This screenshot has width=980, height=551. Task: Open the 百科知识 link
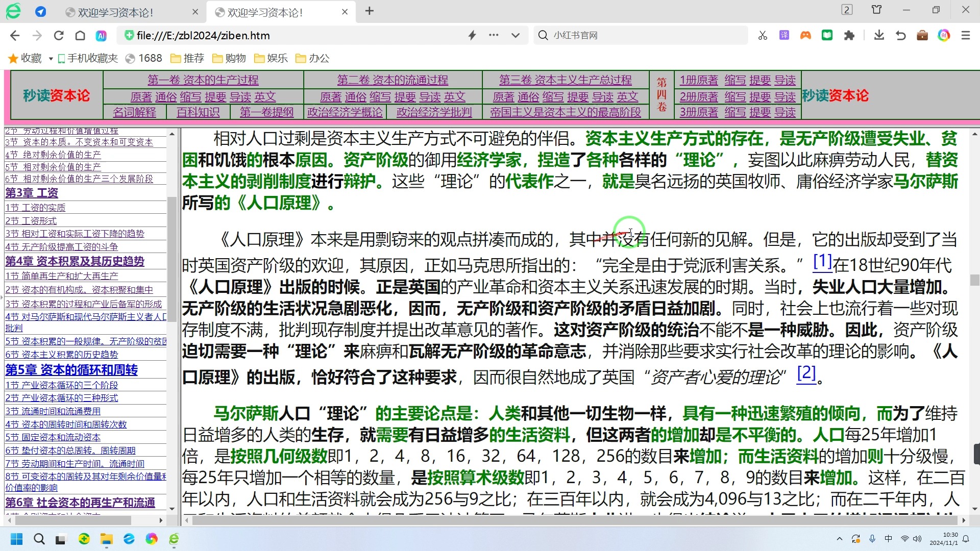(198, 112)
